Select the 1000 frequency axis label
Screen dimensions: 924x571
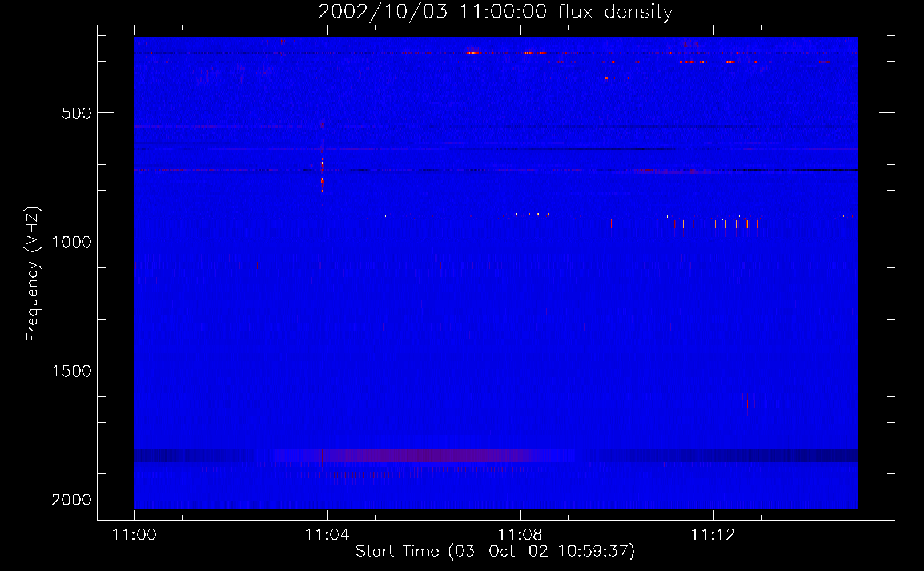click(x=71, y=242)
